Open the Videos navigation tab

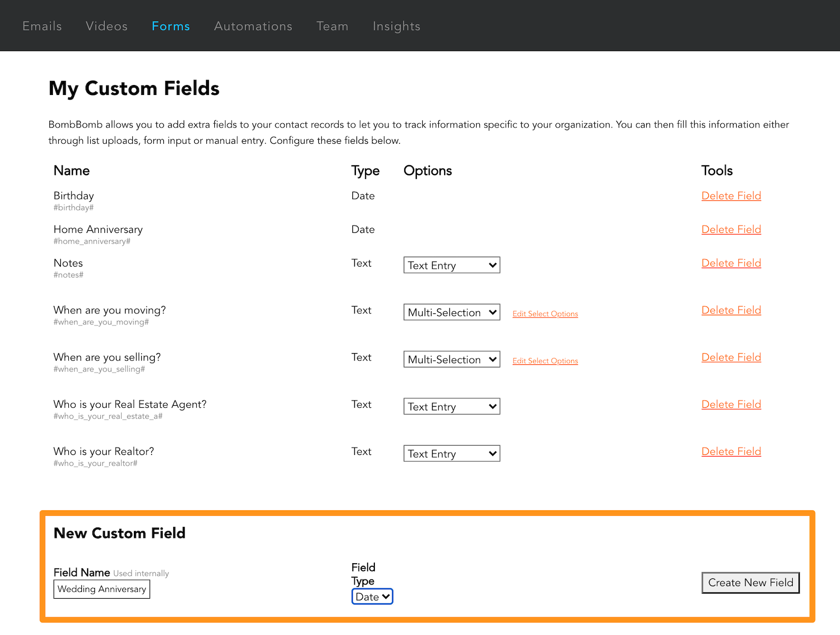tap(107, 26)
